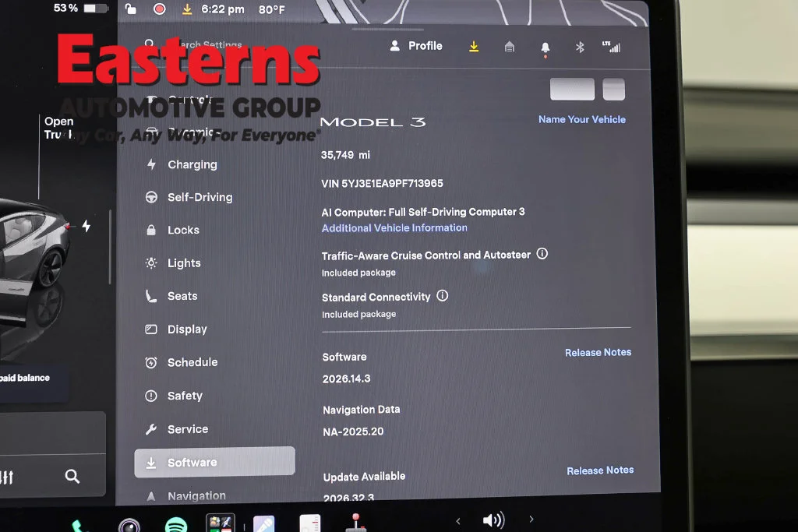798x532 pixels.
Task: Tap the 6:22 pm clock in status bar
Action: point(223,9)
